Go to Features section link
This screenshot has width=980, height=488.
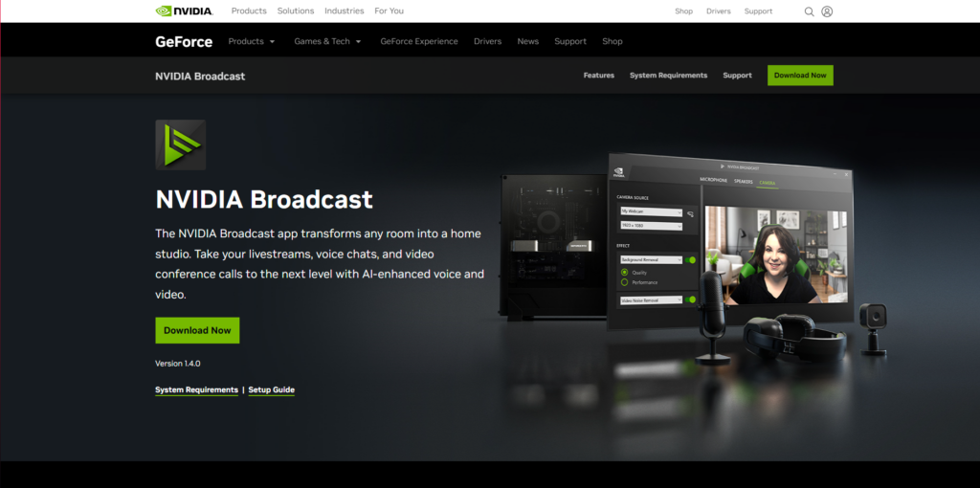pos(598,76)
